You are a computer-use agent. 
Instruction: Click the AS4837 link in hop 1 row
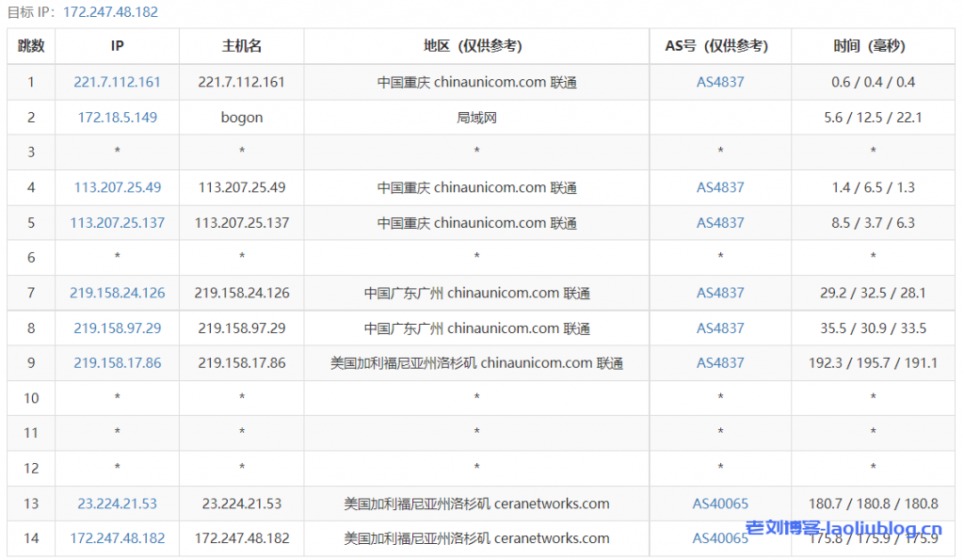(720, 82)
